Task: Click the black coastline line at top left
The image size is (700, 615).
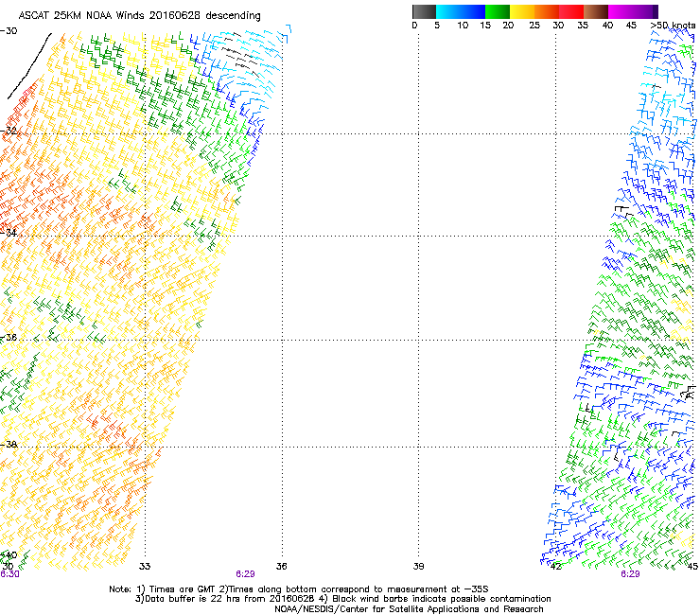Action: pyautogui.click(x=29, y=66)
